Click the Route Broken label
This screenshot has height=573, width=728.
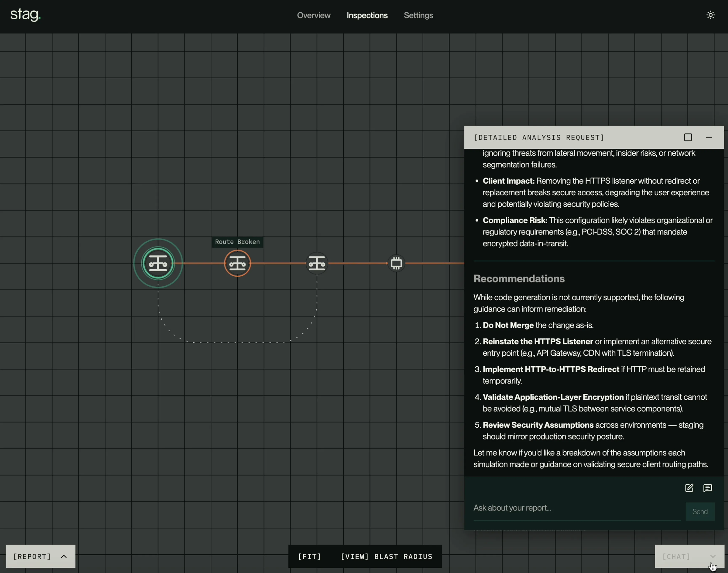pyautogui.click(x=237, y=242)
